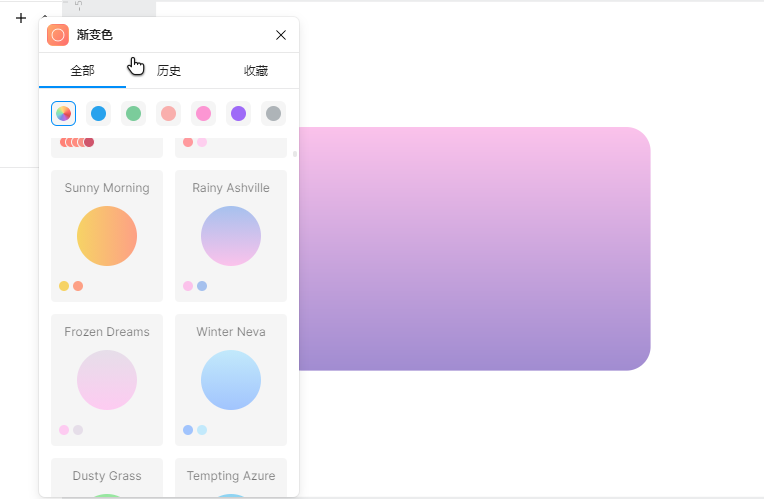Select the pink-purple gradient rectangle on canvas

pyautogui.click(x=475, y=249)
